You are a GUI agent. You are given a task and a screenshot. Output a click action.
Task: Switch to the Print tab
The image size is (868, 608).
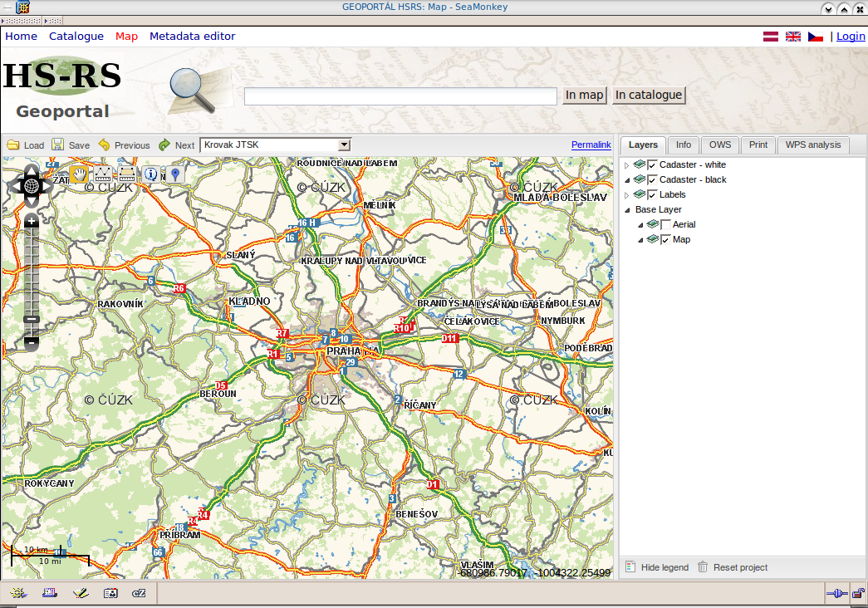point(758,145)
